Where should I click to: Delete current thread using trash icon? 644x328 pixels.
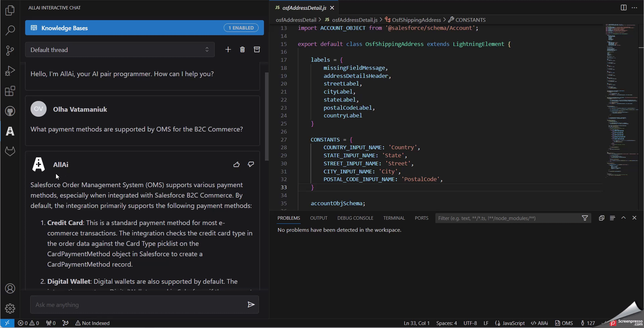coord(243,49)
